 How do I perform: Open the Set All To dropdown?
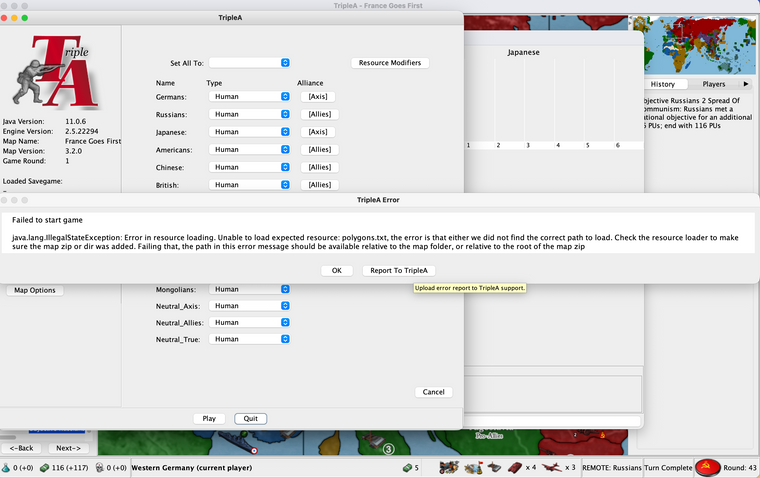250,63
